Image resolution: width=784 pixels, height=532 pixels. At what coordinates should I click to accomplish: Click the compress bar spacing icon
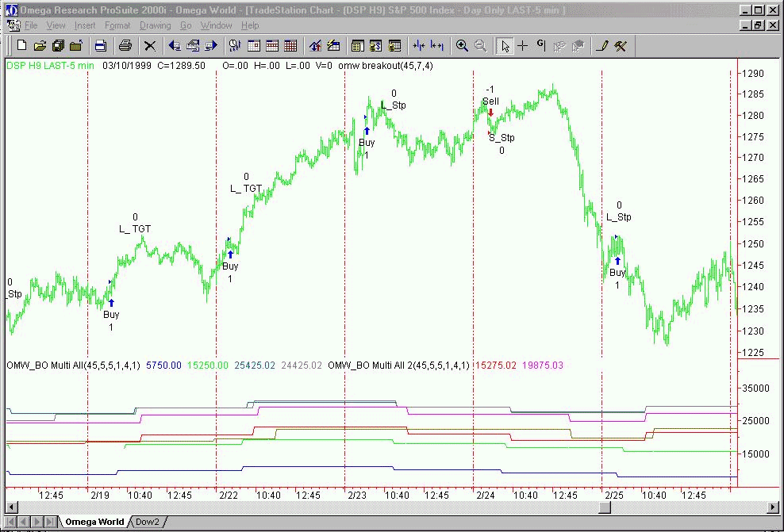pyautogui.click(x=418, y=46)
